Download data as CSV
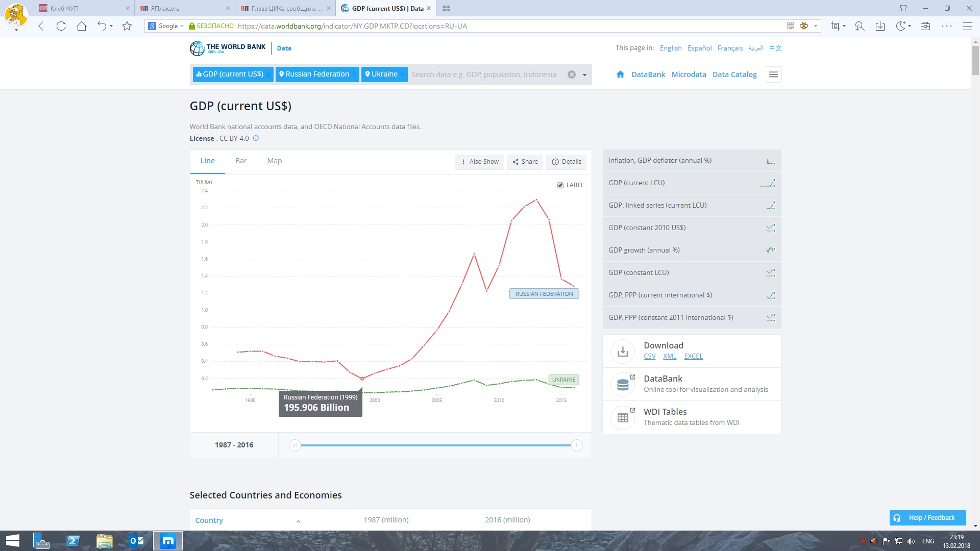The image size is (980, 551). (x=649, y=356)
